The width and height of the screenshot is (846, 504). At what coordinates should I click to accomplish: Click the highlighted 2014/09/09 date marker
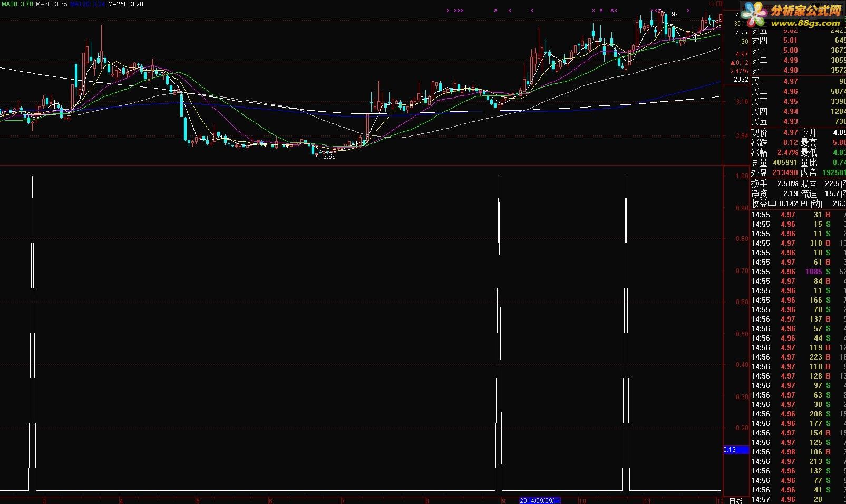540,500
